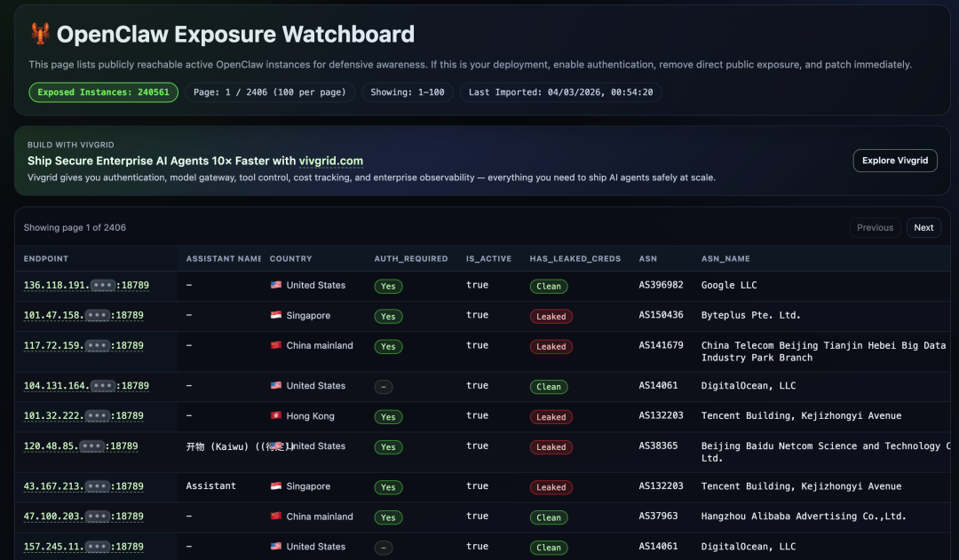Click the ENDPOINT column header
The height and width of the screenshot is (560, 959).
[x=46, y=259]
